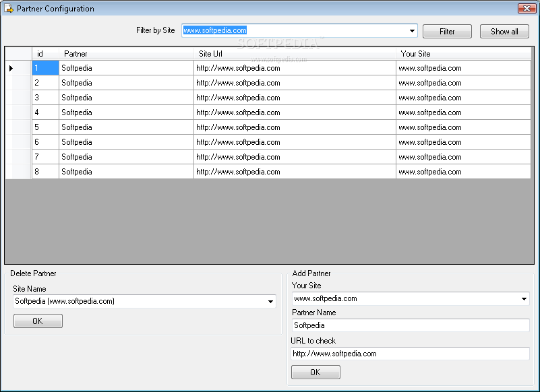Click the Filter button
The image size is (540, 392).
click(x=447, y=31)
